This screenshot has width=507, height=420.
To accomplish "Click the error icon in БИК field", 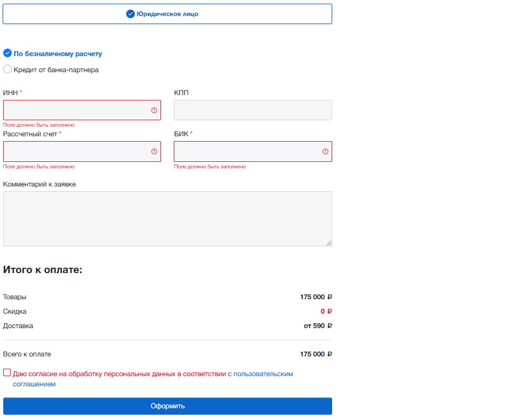I will 325,152.
